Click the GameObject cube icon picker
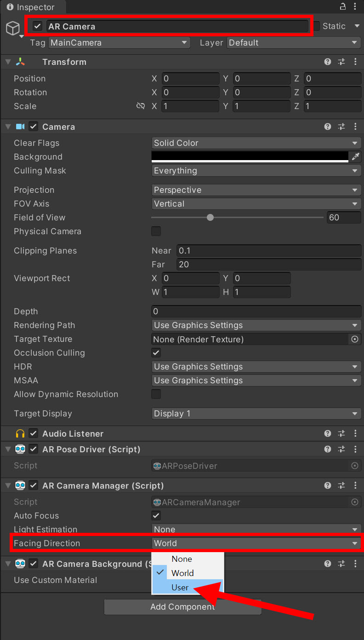Viewport: 364px width, 640px height. point(12,29)
